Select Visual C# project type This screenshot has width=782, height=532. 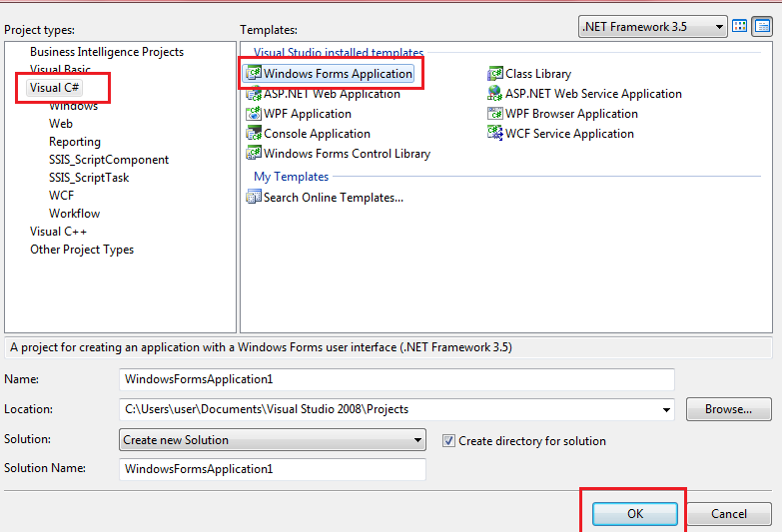(x=54, y=88)
